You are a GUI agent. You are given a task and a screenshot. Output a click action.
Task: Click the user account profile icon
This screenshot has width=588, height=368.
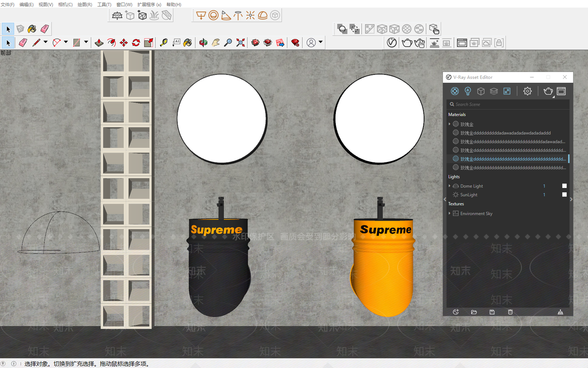[311, 43]
